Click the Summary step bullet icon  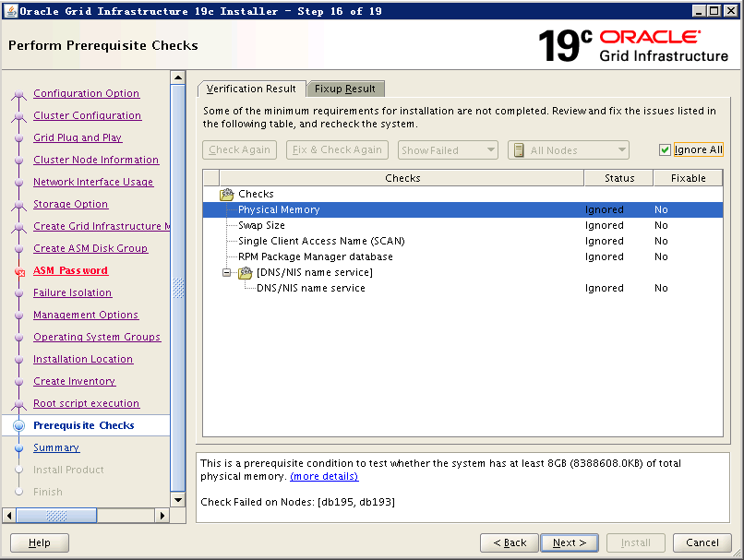pos(19,448)
